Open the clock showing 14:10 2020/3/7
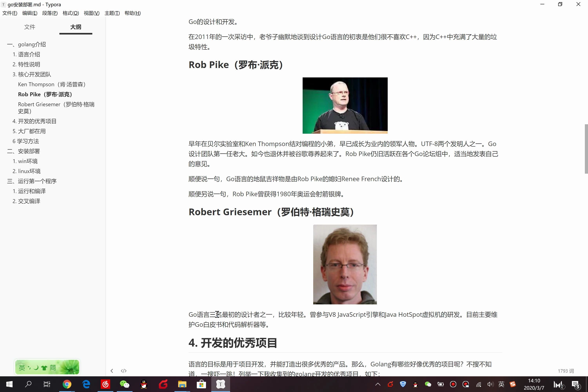The height and width of the screenshot is (392, 588). (x=534, y=384)
